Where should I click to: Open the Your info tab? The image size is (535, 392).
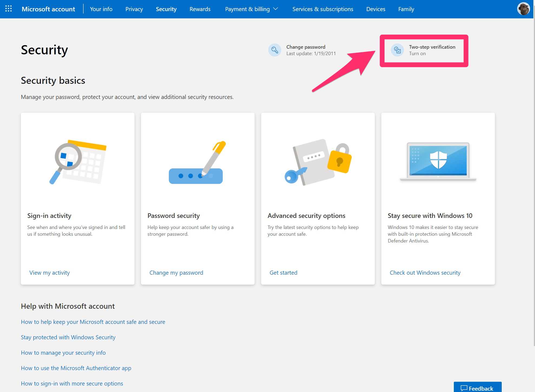tap(101, 9)
